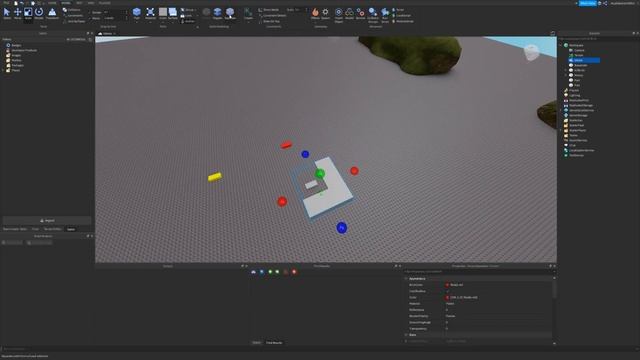
Task: Switch to the HOME ribbon tab
Action: tap(52, 3)
